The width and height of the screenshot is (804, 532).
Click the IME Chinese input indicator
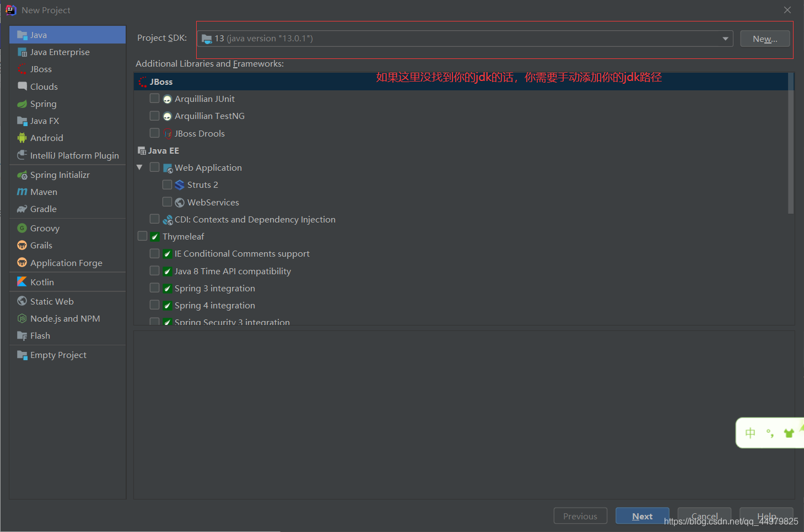coord(750,433)
